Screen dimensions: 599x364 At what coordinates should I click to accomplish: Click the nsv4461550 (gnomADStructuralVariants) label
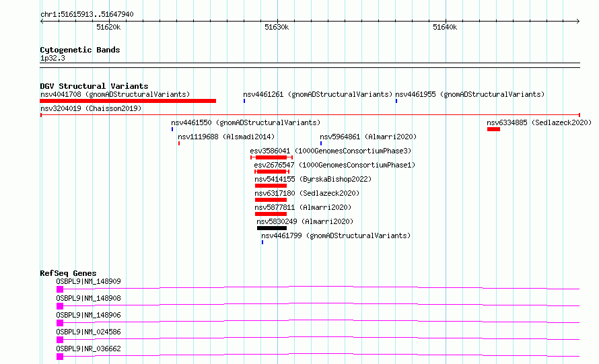[x=246, y=122]
